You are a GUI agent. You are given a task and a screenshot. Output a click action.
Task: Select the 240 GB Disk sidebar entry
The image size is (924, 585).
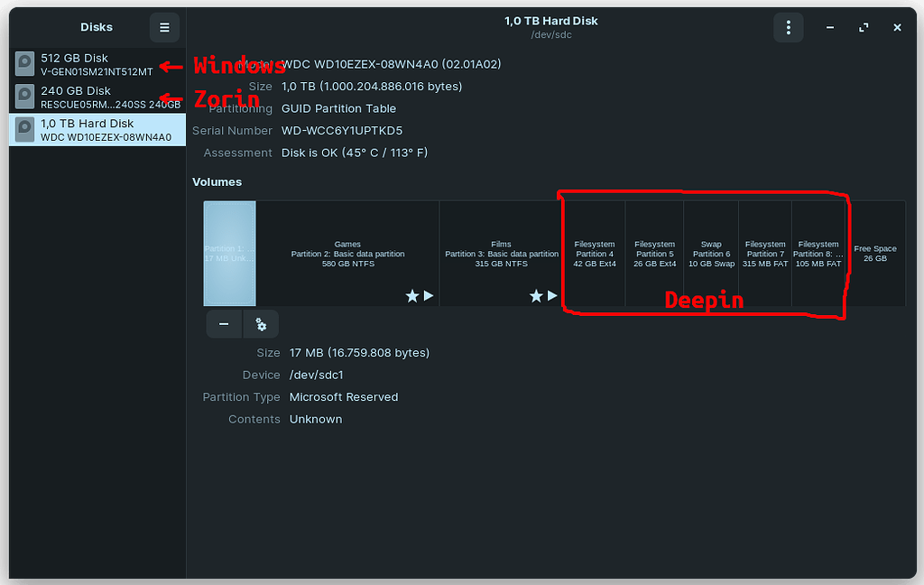(x=97, y=97)
